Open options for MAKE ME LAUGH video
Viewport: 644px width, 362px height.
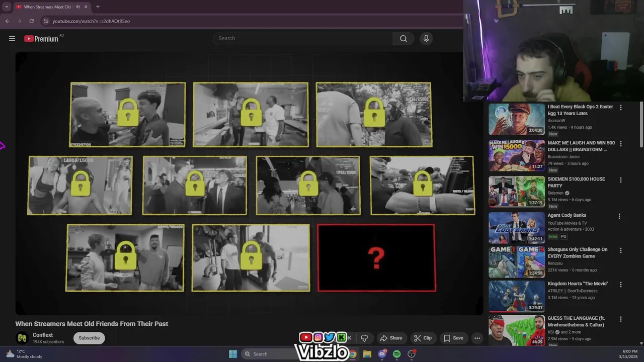tap(620, 144)
